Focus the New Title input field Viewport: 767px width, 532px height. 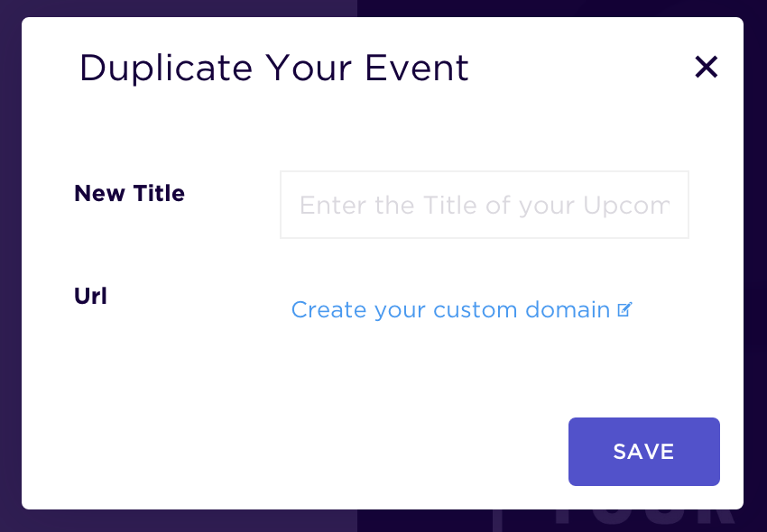[x=485, y=205]
